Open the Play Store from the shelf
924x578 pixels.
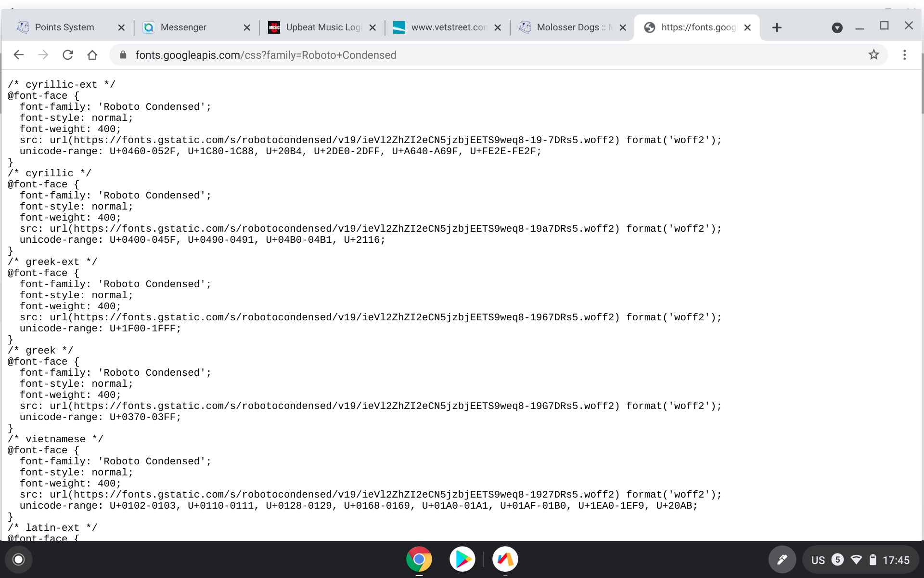(462, 559)
